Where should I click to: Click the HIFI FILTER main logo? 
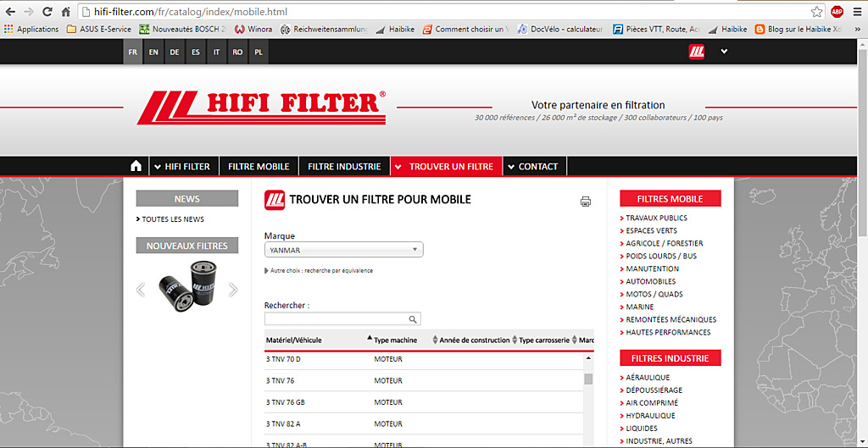click(261, 108)
